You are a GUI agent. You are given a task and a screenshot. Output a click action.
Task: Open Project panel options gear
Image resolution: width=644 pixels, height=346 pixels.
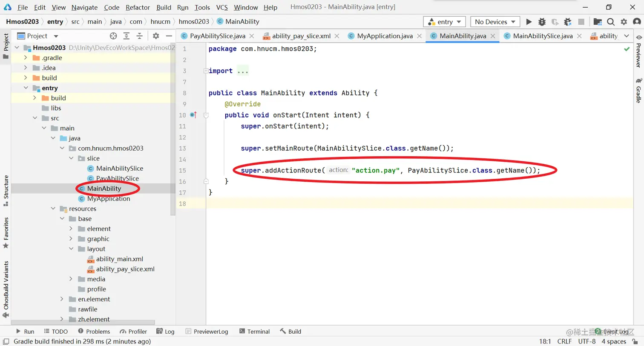156,36
